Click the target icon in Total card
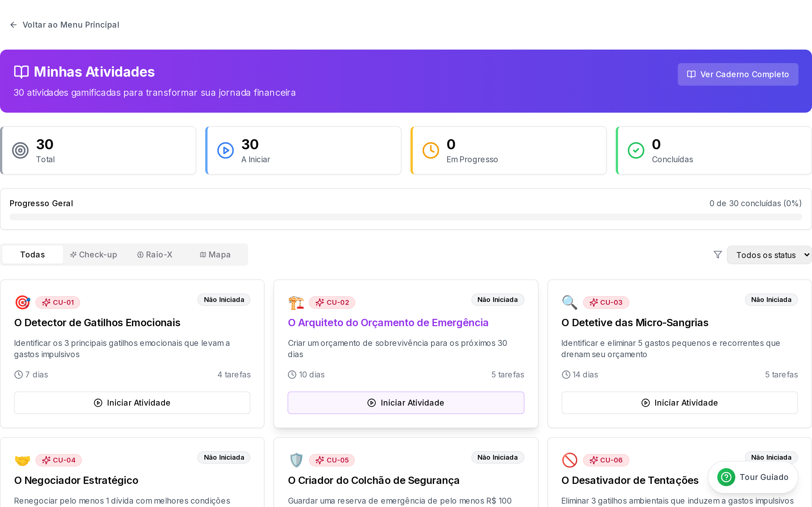This screenshot has width=812, height=507. coord(20,151)
